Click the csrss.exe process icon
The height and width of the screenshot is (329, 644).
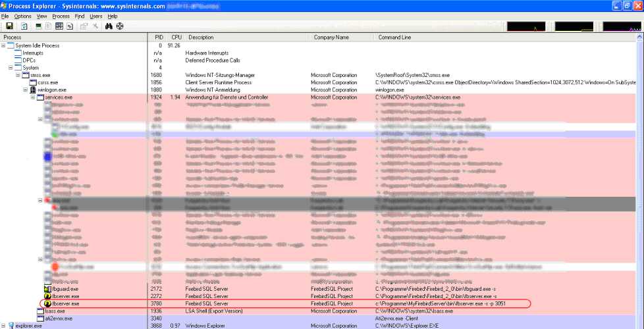click(x=33, y=82)
